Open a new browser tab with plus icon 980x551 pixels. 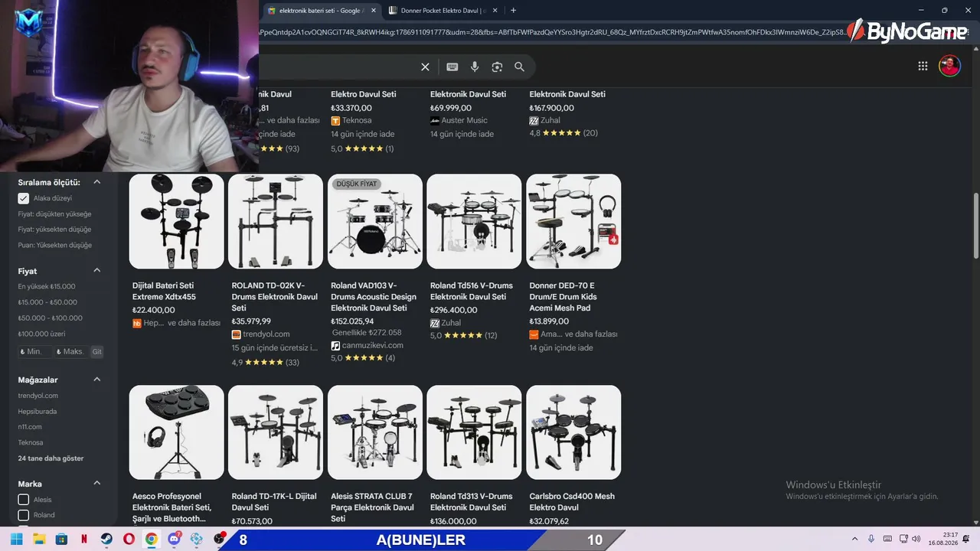point(513,11)
